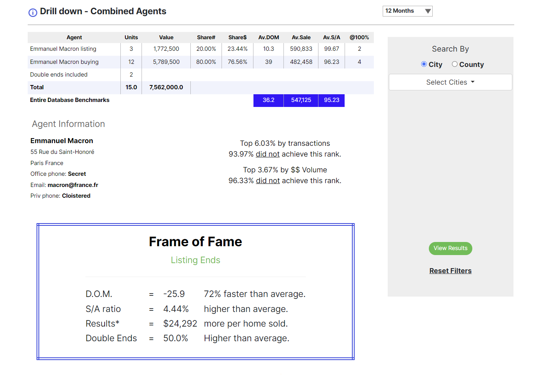Click the blue 547,125 benchmark cell

(301, 100)
